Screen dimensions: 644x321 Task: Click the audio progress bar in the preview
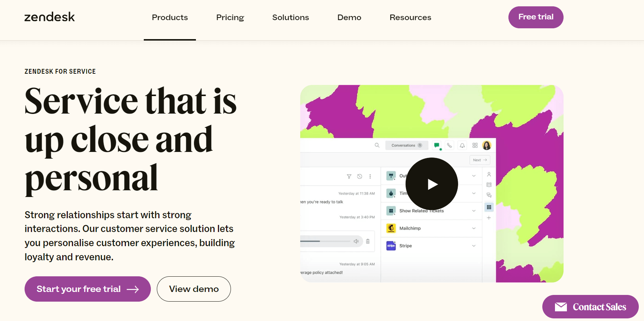point(325,241)
